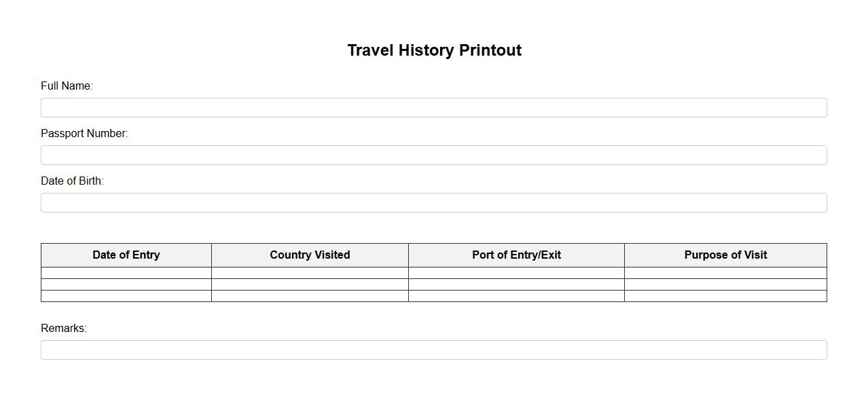Select the Date of Birth field
The image size is (868, 408).
(x=433, y=202)
